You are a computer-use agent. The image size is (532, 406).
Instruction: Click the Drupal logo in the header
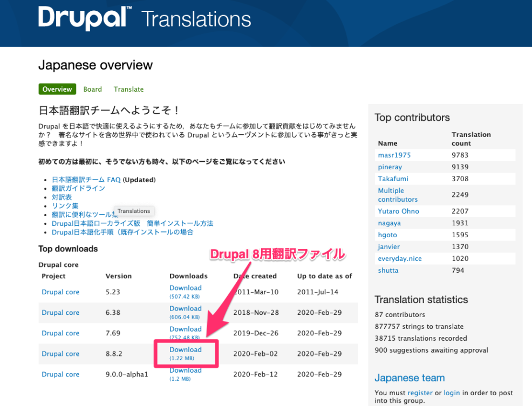(x=85, y=18)
